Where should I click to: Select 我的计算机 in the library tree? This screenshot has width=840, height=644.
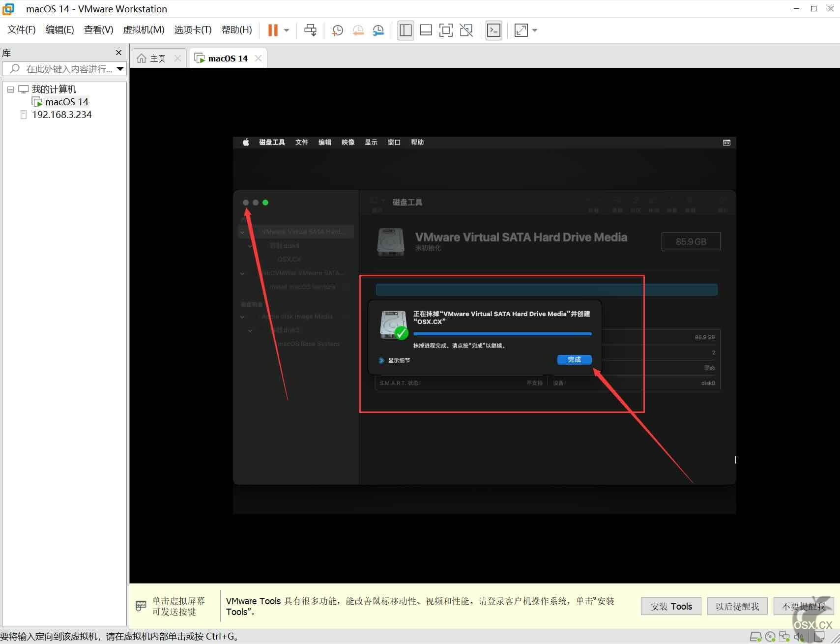click(x=54, y=89)
